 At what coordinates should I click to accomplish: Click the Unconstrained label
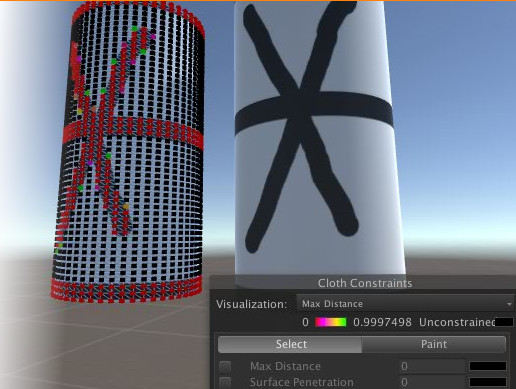click(457, 322)
